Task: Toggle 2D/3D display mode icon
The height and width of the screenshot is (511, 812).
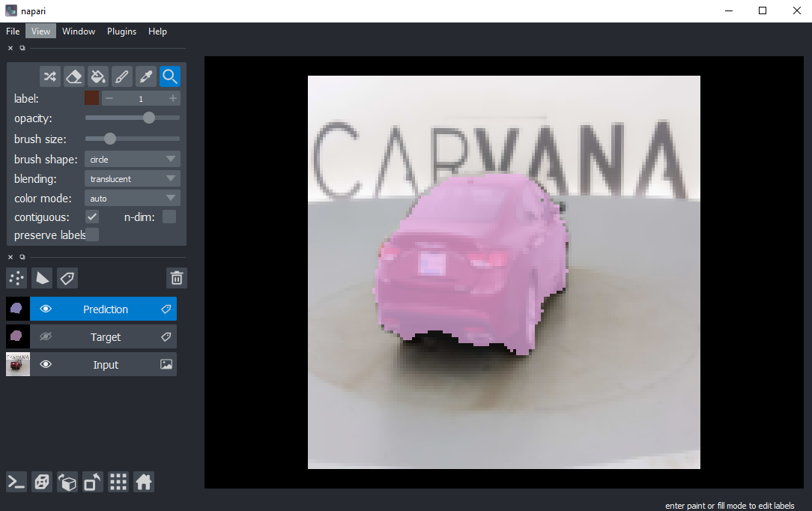Action: pos(42,482)
